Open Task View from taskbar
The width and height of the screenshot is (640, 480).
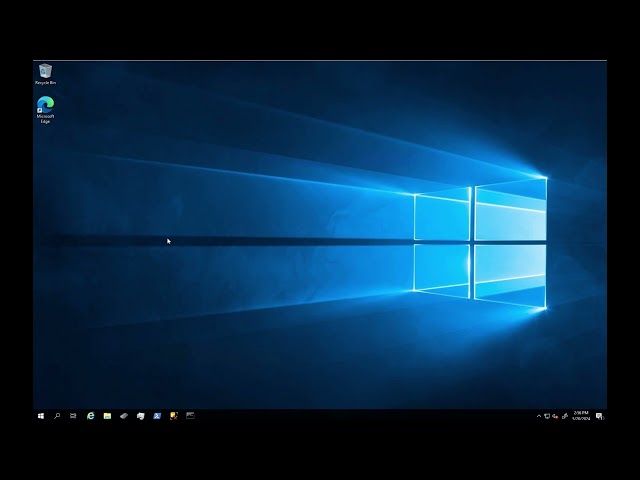73,416
